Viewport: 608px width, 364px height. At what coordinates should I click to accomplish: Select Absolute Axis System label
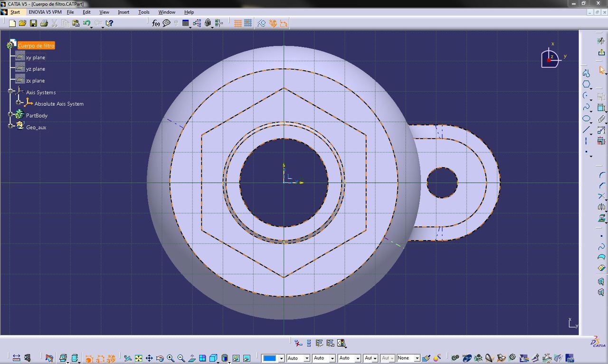click(59, 104)
